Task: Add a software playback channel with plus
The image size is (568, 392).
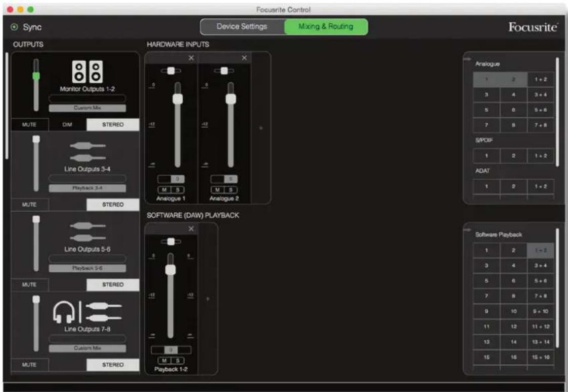Action: (207, 299)
